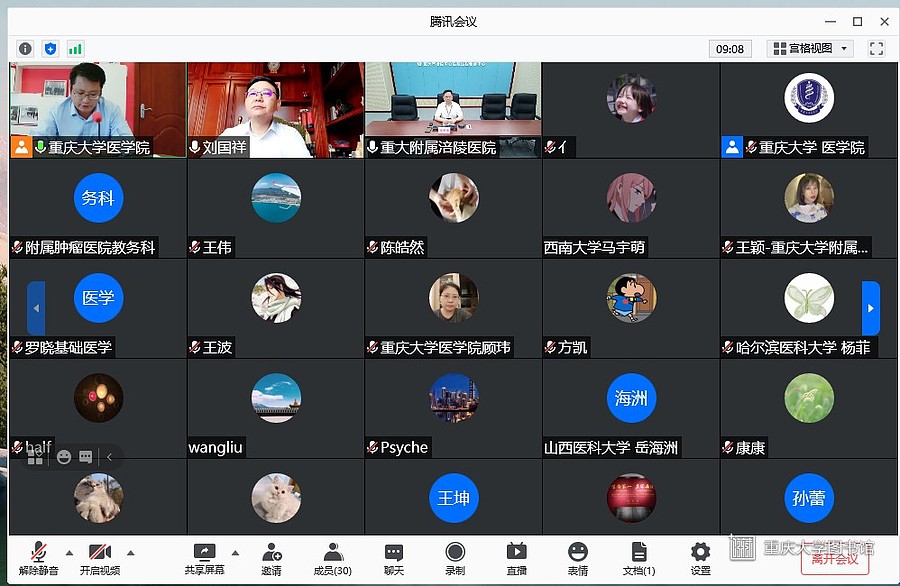Select 重大附属涪陵医院 video tile

pyautogui.click(x=453, y=110)
